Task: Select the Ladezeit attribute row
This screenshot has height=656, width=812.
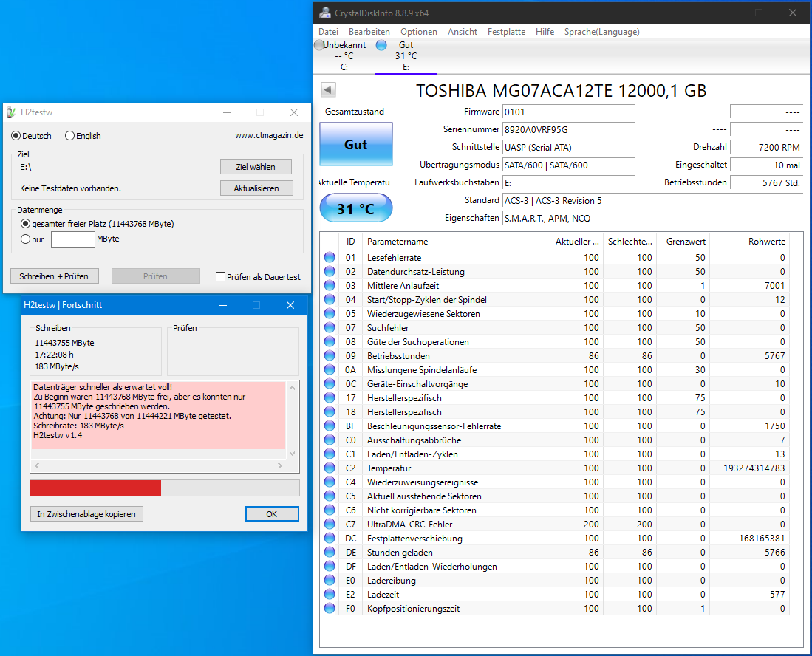Action: [554, 595]
